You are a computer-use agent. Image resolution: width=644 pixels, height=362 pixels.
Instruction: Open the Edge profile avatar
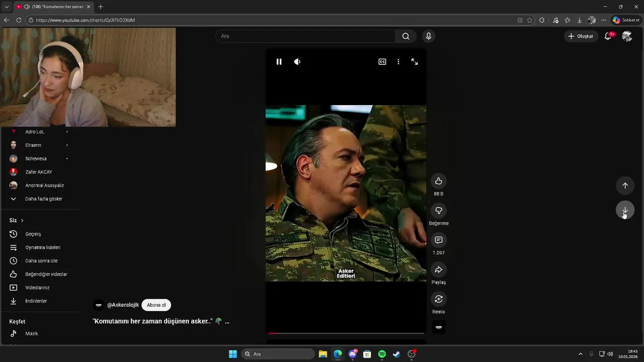(592, 20)
